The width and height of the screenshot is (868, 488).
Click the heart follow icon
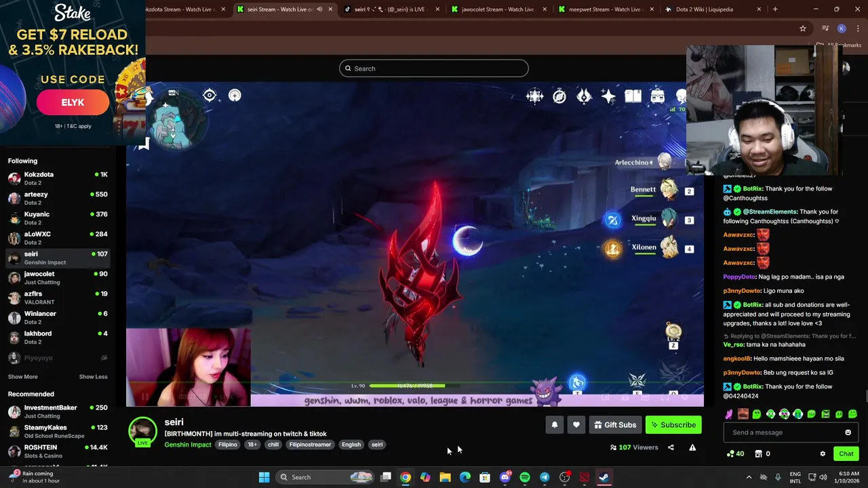pyautogui.click(x=576, y=425)
